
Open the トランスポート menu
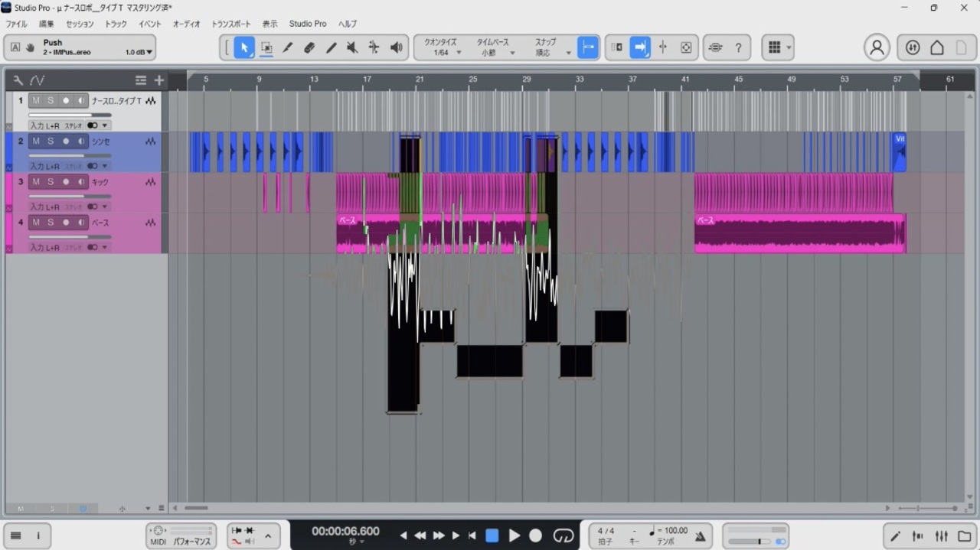pos(231,24)
